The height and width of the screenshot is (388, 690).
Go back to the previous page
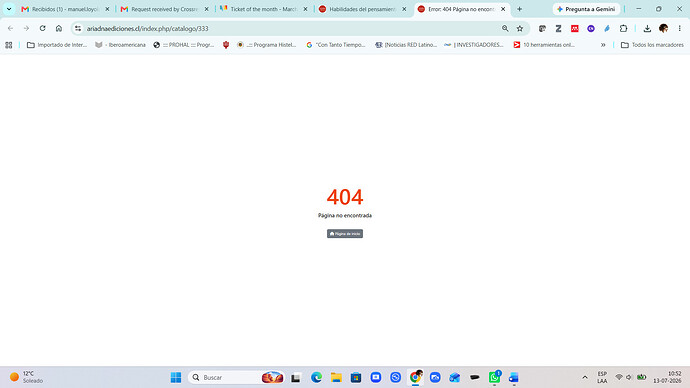10,28
